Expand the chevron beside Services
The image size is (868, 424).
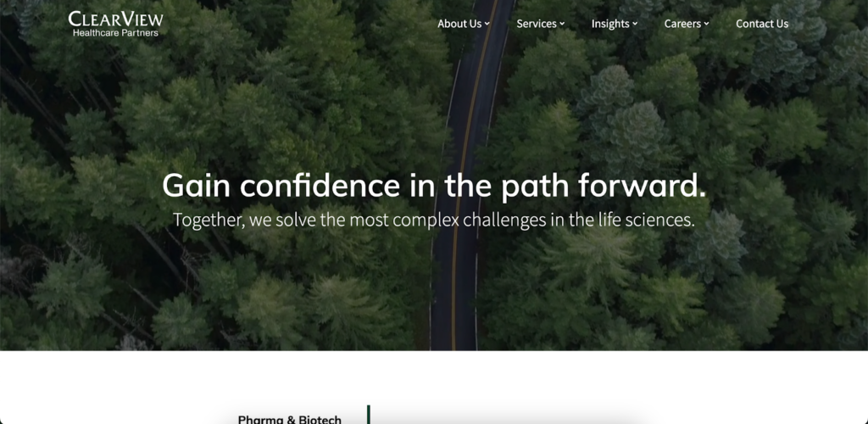[562, 24]
